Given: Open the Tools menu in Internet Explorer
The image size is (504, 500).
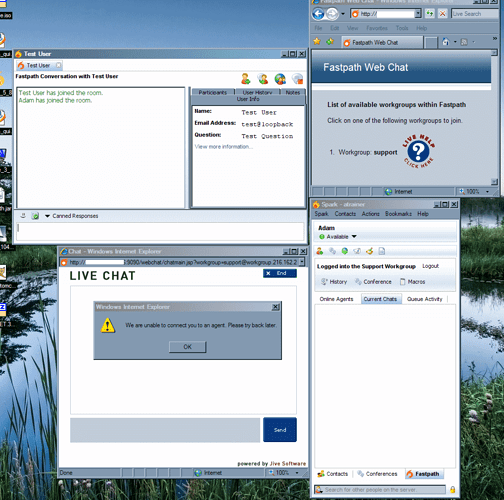Looking at the screenshot, I should coord(402,28).
